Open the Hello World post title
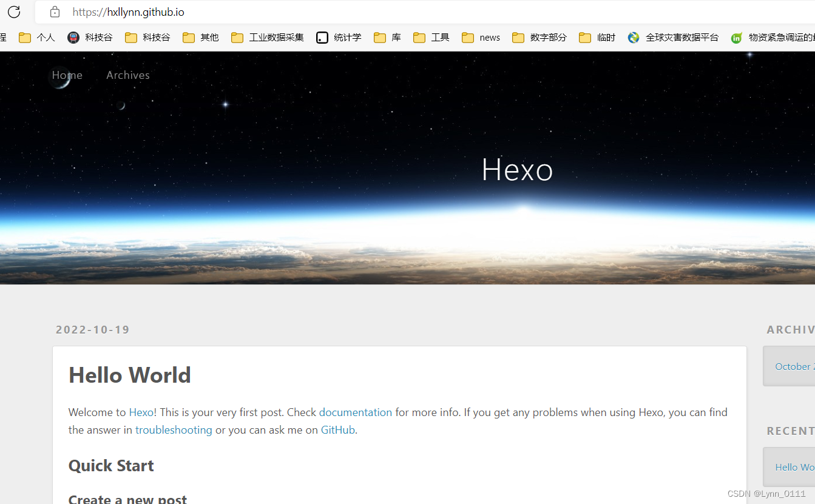This screenshot has width=815, height=504. (x=130, y=375)
